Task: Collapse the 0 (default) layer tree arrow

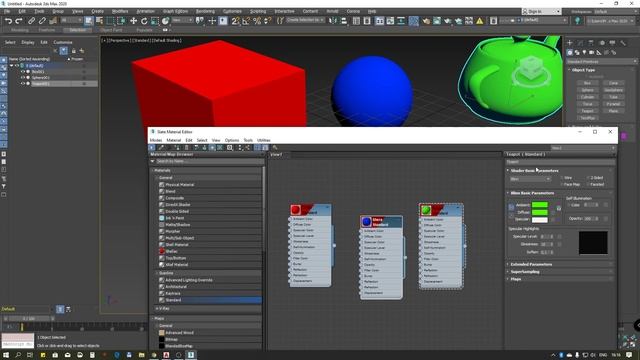Action: (x=11, y=65)
